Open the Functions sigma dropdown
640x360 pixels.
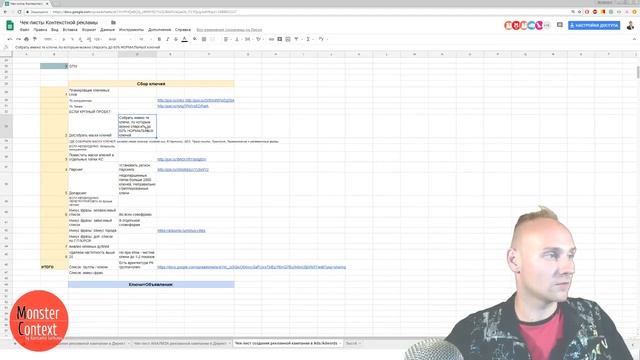coord(309,39)
